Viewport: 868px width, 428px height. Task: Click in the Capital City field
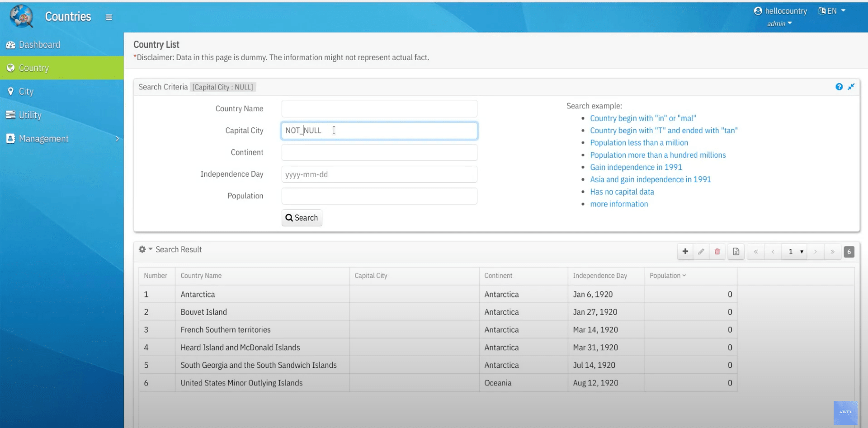tap(379, 131)
